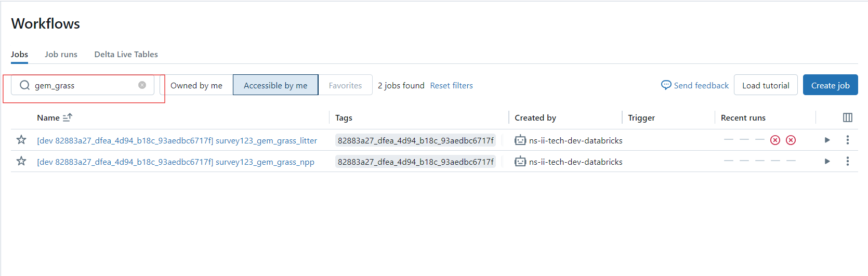
Task: Toggle the Favorites filter
Action: point(345,85)
